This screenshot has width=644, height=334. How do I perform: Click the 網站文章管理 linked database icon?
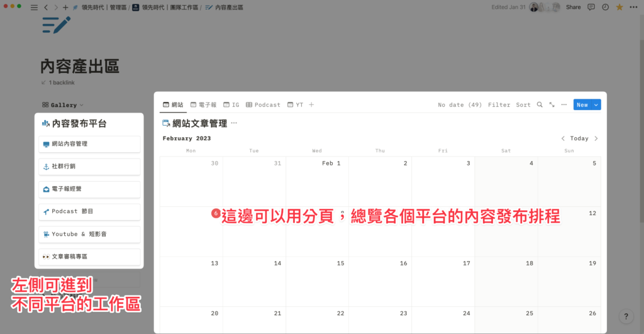(x=166, y=123)
